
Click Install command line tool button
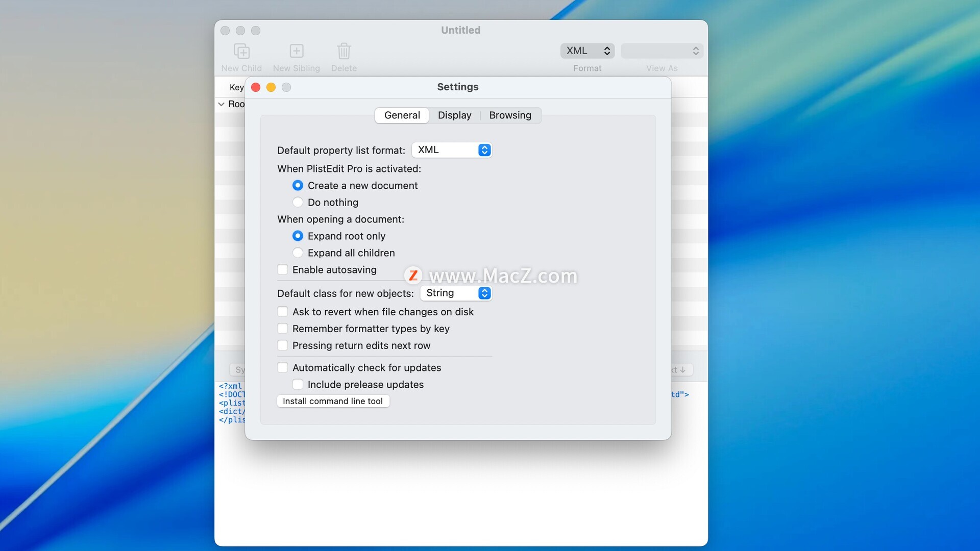pos(333,401)
